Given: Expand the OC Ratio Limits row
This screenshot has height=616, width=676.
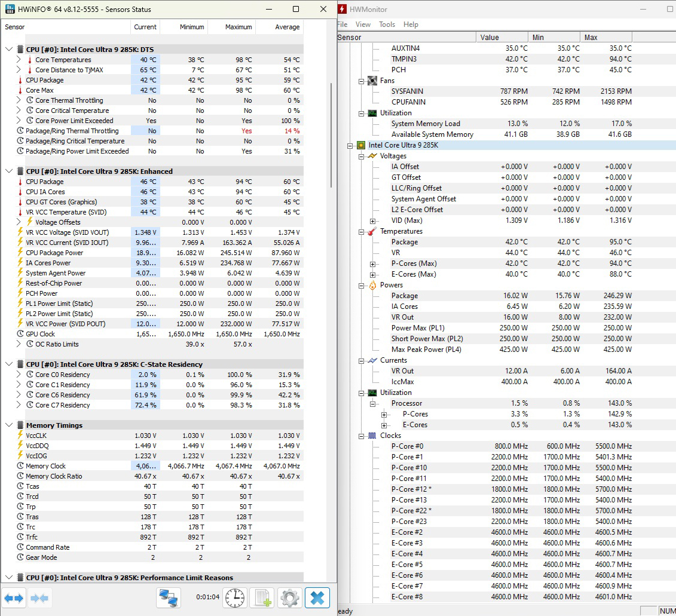Looking at the screenshot, I should click(x=18, y=344).
